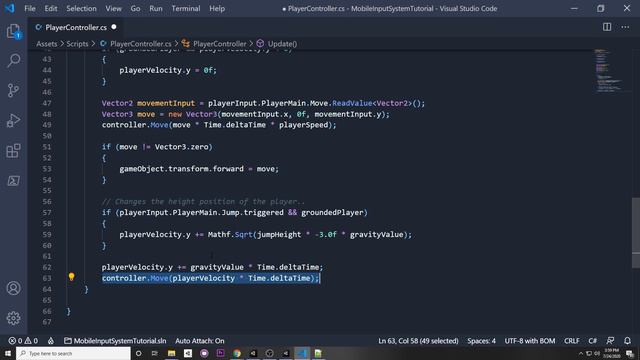
Task: Click Vector3.zero on line 51
Action: tap(181, 147)
